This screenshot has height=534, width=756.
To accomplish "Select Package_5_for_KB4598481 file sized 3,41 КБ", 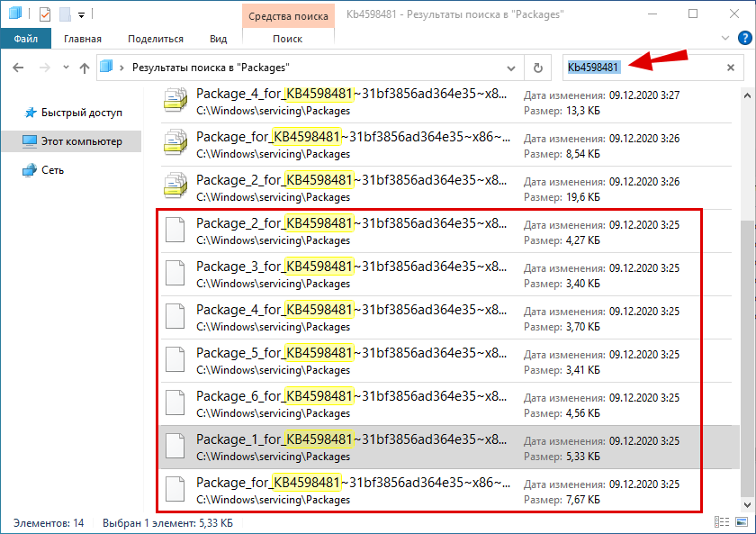I will [x=446, y=361].
